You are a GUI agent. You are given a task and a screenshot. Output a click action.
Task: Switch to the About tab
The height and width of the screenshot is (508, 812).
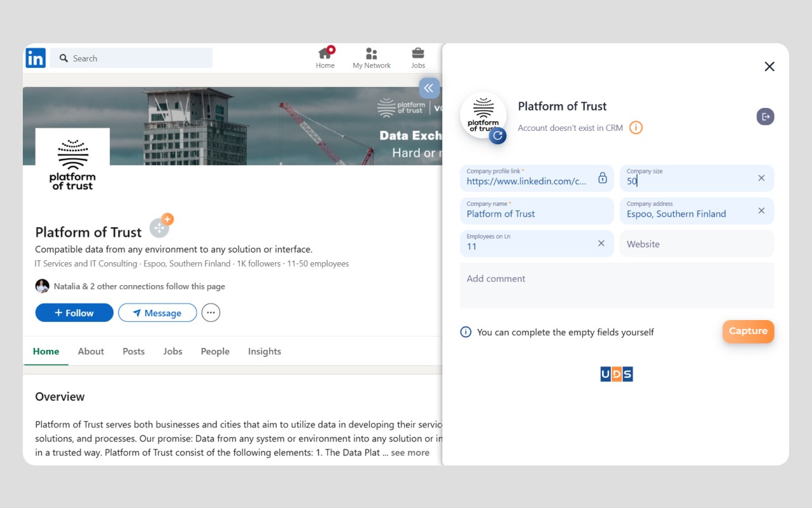pos(91,351)
